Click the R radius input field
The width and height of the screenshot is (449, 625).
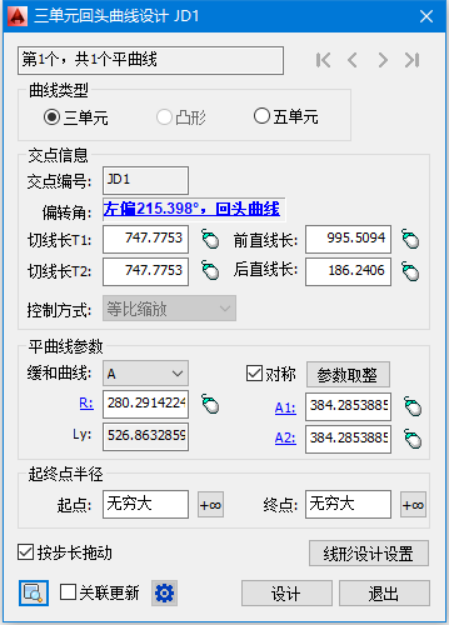(146, 404)
